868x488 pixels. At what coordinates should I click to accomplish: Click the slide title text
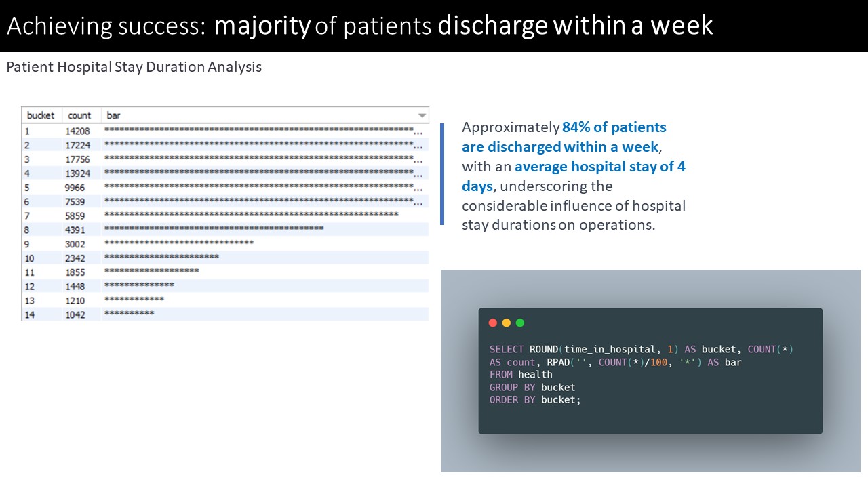pyautogui.click(x=360, y=26)
